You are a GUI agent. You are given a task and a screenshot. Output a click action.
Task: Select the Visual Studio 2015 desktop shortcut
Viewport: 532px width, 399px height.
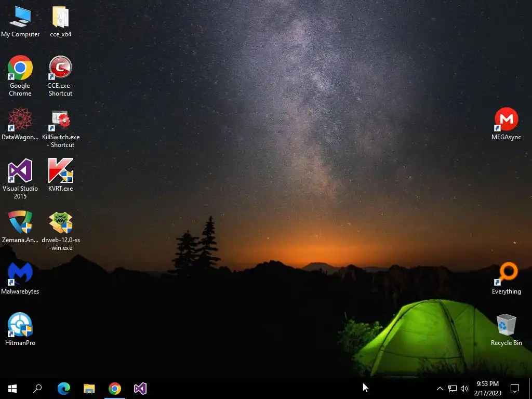click(x=20, y=179)
